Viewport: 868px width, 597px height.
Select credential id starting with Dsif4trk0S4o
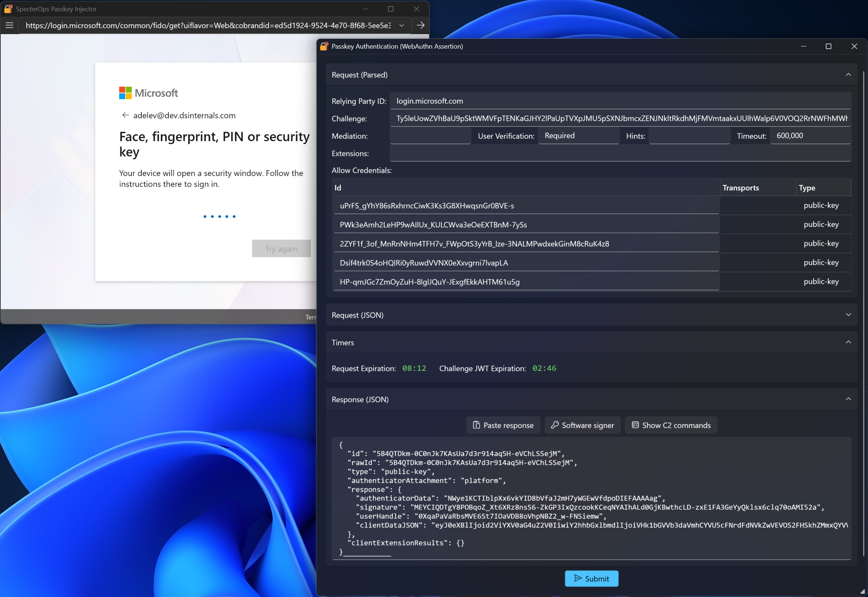(x=526, y=263)
